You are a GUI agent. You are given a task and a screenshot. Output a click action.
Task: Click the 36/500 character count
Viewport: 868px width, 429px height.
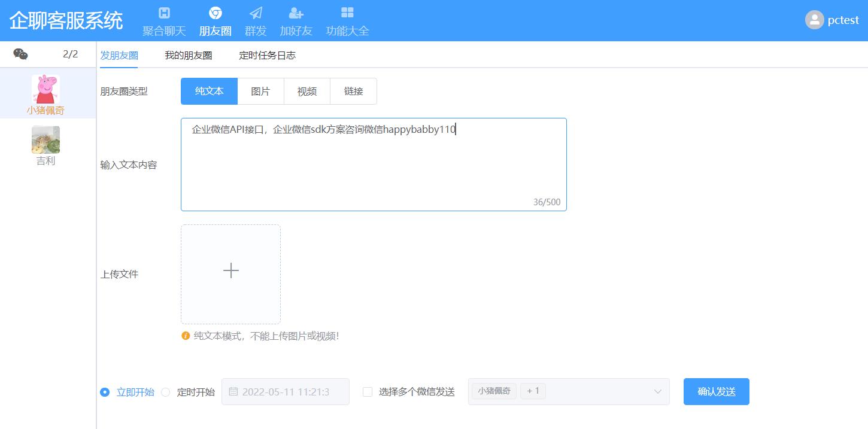547,202
